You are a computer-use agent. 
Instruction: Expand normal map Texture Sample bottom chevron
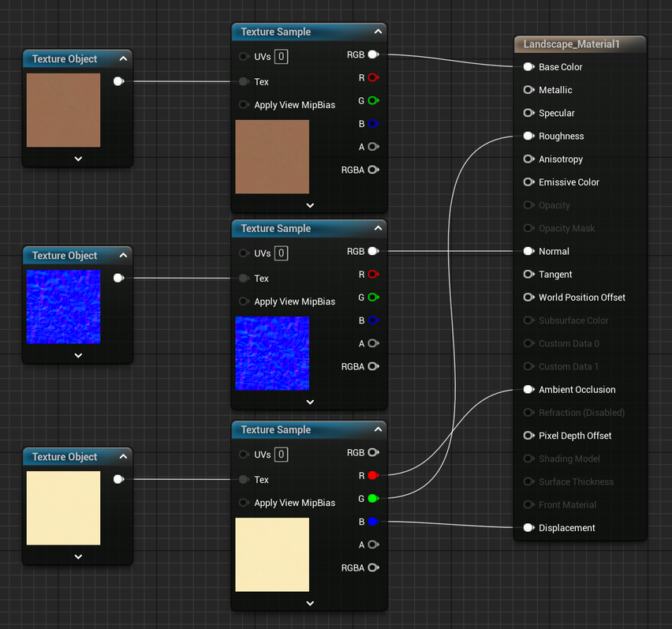(x=310, y=402)
